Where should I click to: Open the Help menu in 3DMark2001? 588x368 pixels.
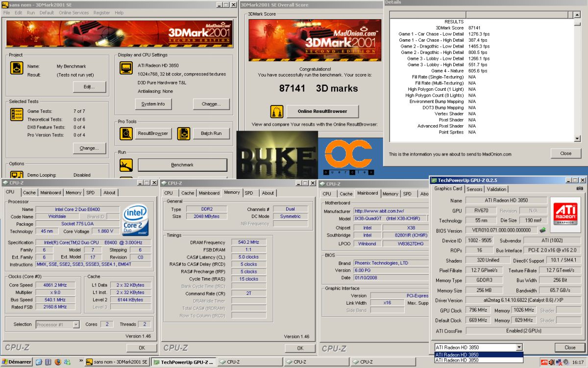pyautogui.click(x=119, y=13)
